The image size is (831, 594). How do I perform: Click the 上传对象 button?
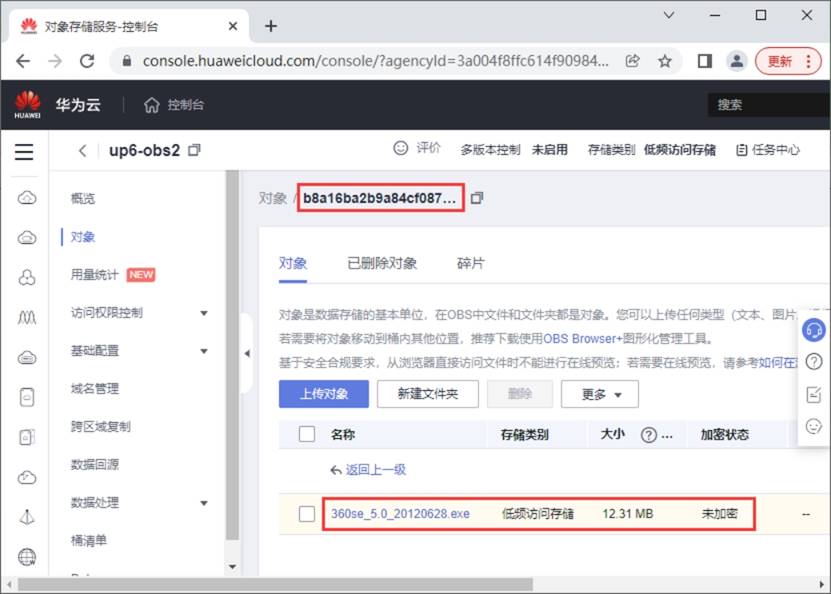[x=324, y=394]
